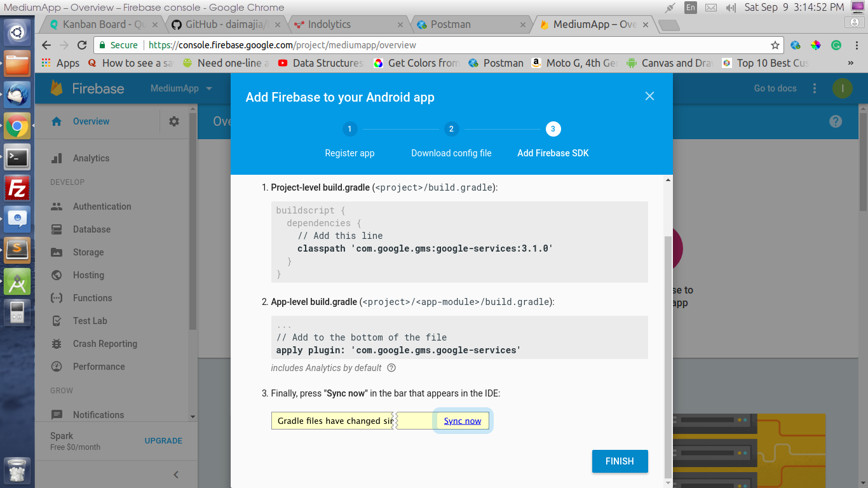The image size is (868, 488).
Task: Open Canvas and Draw bookmark
Action: click(x=670, y=63)
